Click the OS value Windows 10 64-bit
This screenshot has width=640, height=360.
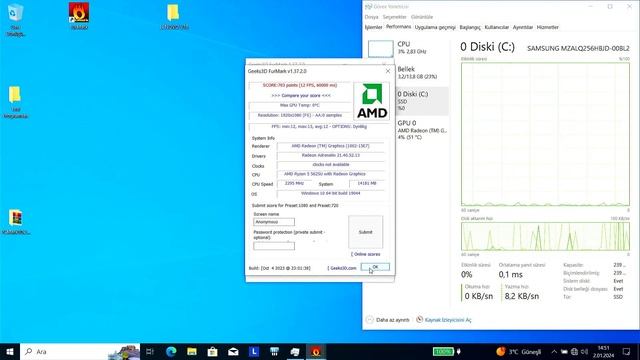[x=331, y=193]
